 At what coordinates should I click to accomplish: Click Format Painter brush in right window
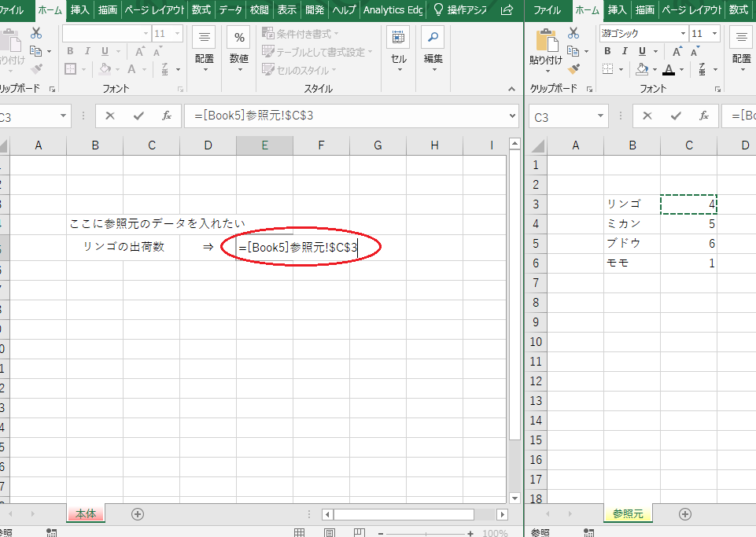tap(573, 69)
